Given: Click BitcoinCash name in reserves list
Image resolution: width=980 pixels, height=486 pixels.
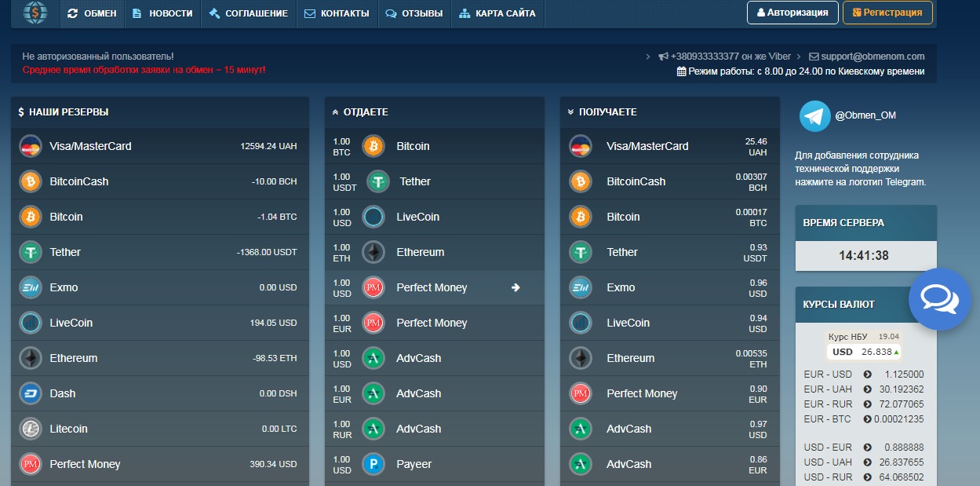Looking at the screenshot, I should (79, 181).
